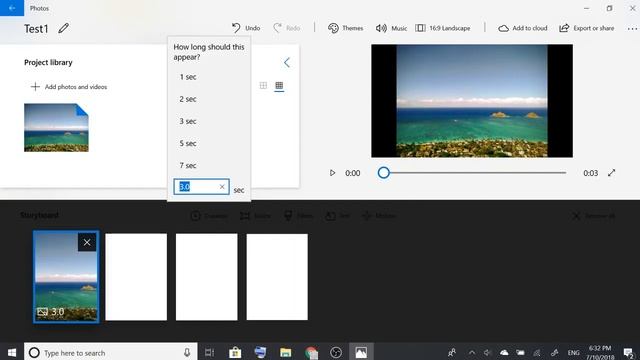Open File Explorer from the taskbar
The image size is (640, 360).
(285, 352)
